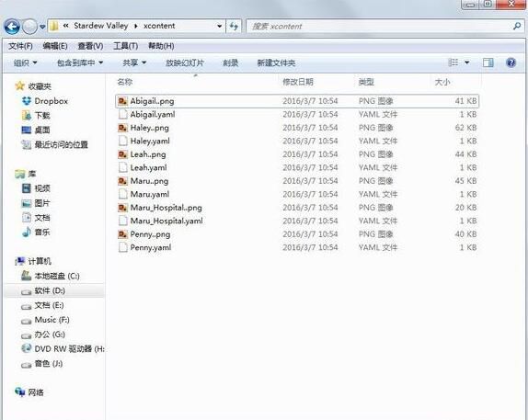Select Stardew Valley in the address path
528x420 pixels.
tap(100, 26)
